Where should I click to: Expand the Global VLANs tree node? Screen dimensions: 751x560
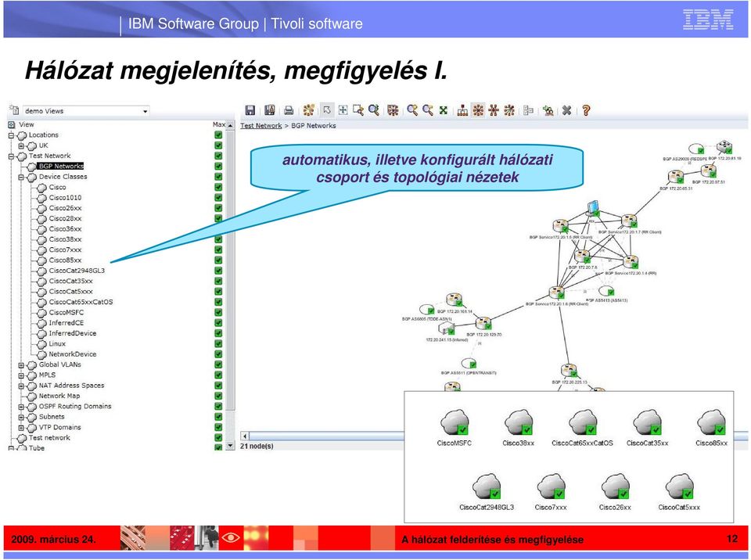21,365
